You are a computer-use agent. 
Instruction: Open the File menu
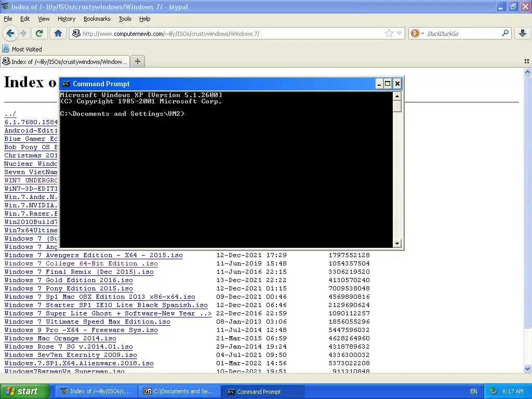tap(8, 19)
